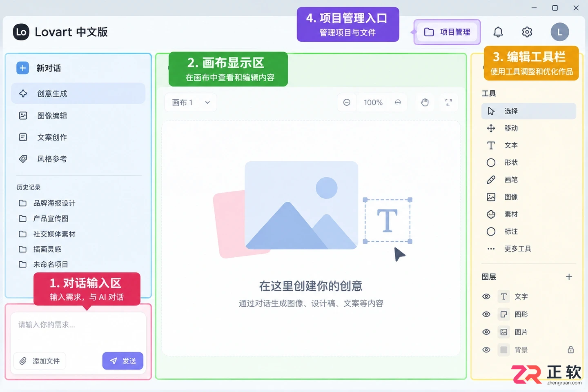The width and height of the screenshot is (588, 392).
Task: Toggle visibility of 背景 layer
Action: point(486,350)
